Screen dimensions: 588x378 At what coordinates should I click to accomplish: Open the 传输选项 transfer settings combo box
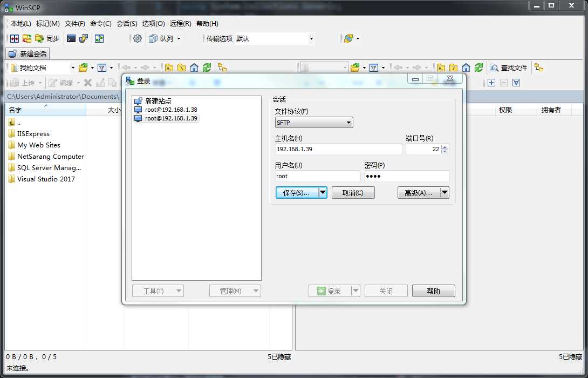(275, 38)
